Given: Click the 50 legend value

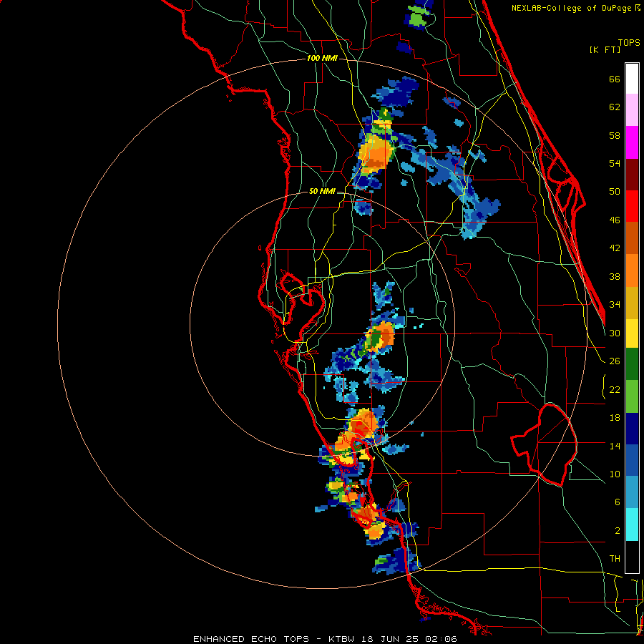Looking at the screenshot, I should point(615,192).
